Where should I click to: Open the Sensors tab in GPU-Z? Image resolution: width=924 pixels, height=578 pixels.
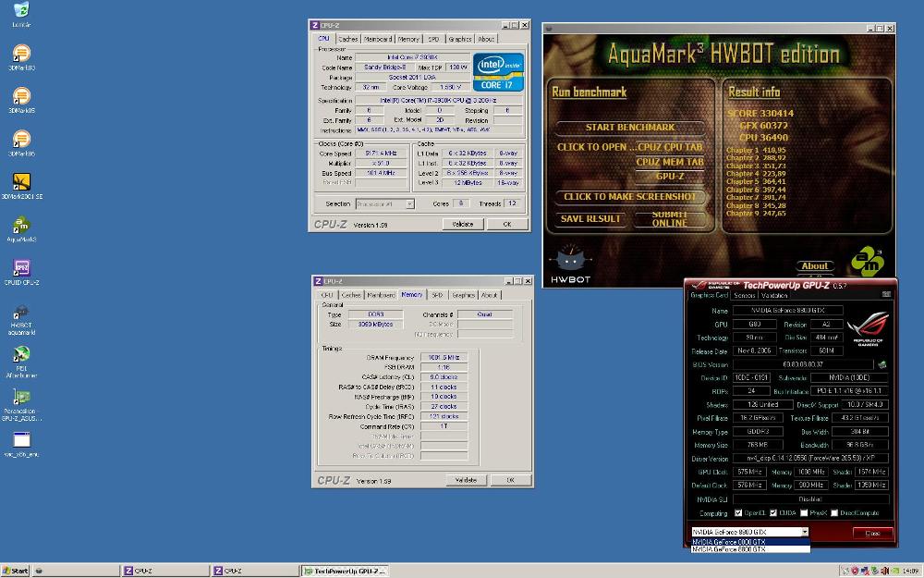[744, 296]
